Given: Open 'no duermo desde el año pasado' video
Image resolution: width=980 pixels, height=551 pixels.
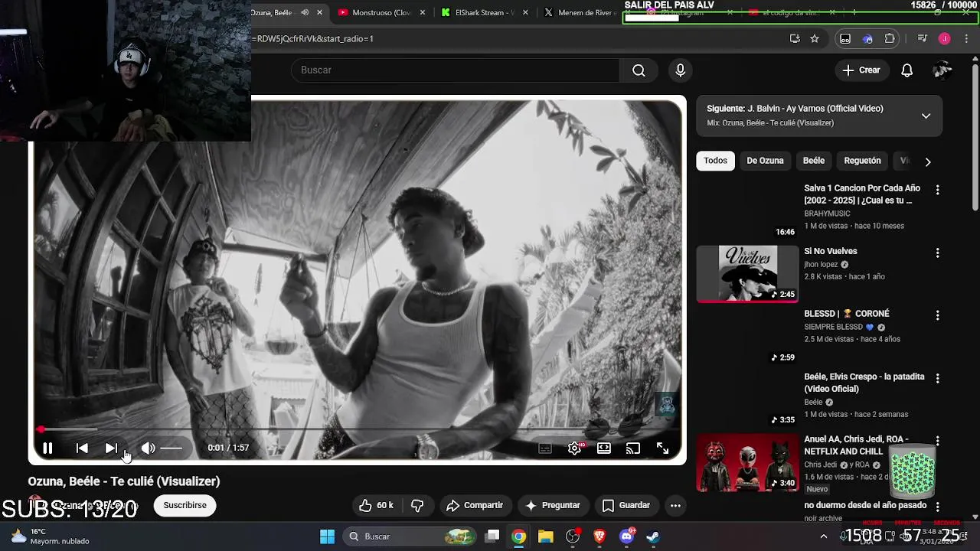Looking at the screenshot, I should 865,505.
